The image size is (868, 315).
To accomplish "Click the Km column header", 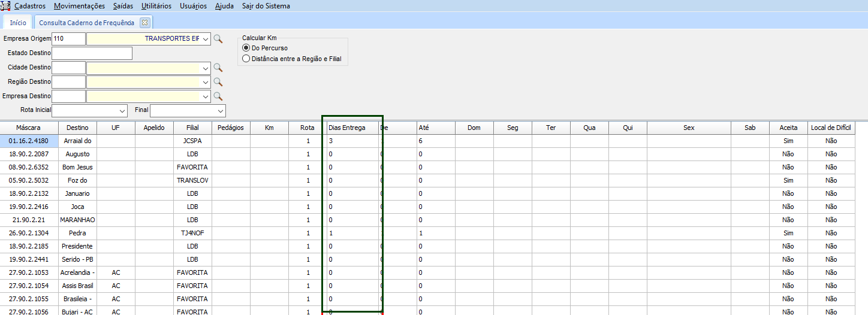I will [269, 128].
